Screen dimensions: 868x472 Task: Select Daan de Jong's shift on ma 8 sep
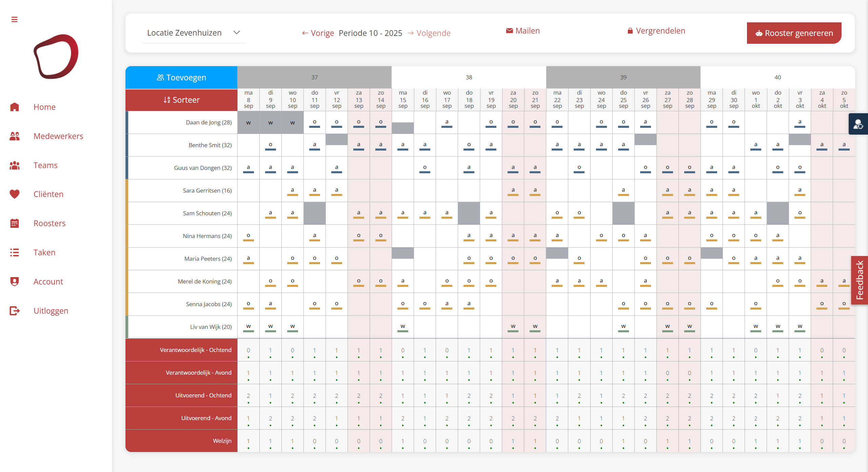(249, 123)
